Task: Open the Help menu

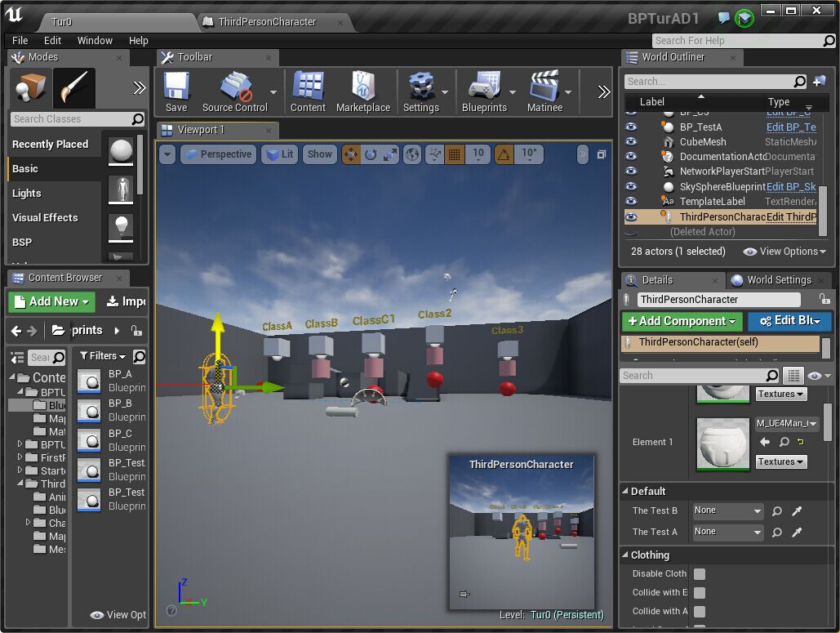Action: click(x=138, y=40)
